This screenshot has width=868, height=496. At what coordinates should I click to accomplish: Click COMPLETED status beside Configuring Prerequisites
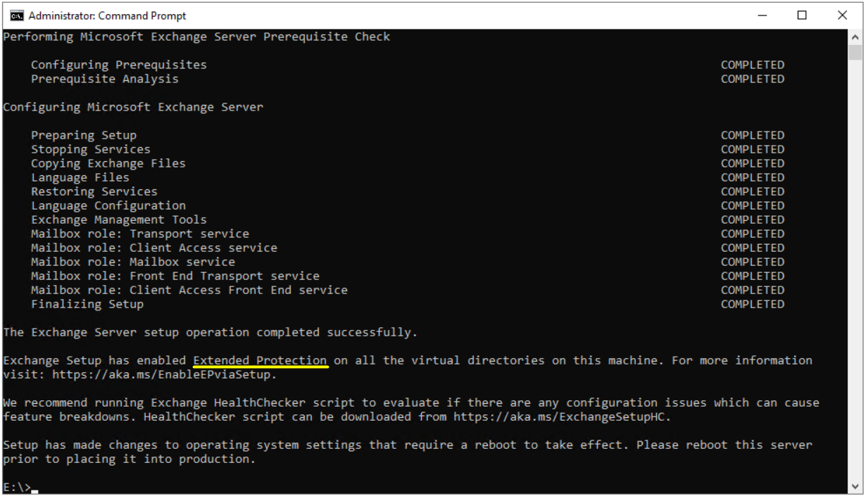(x=753, y=65)
